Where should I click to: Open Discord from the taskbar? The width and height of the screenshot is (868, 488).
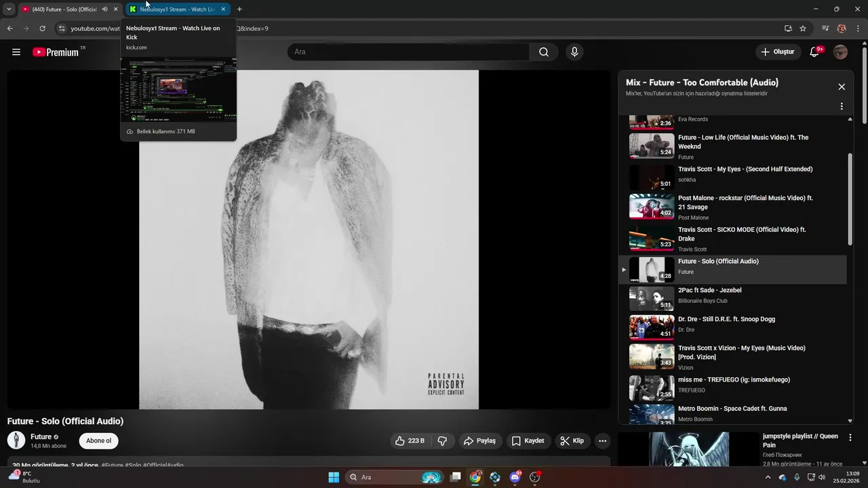click(x=515, y=477)
